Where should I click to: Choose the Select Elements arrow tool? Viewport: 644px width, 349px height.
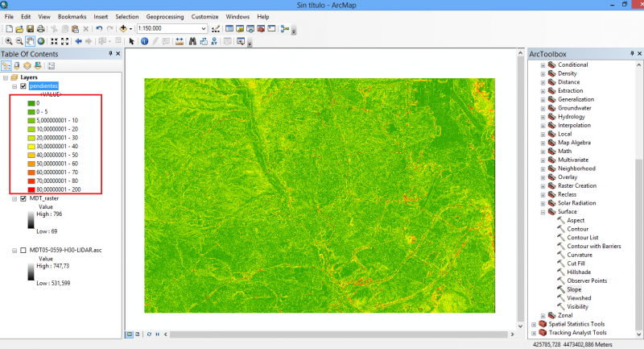(x=131, y=41)
